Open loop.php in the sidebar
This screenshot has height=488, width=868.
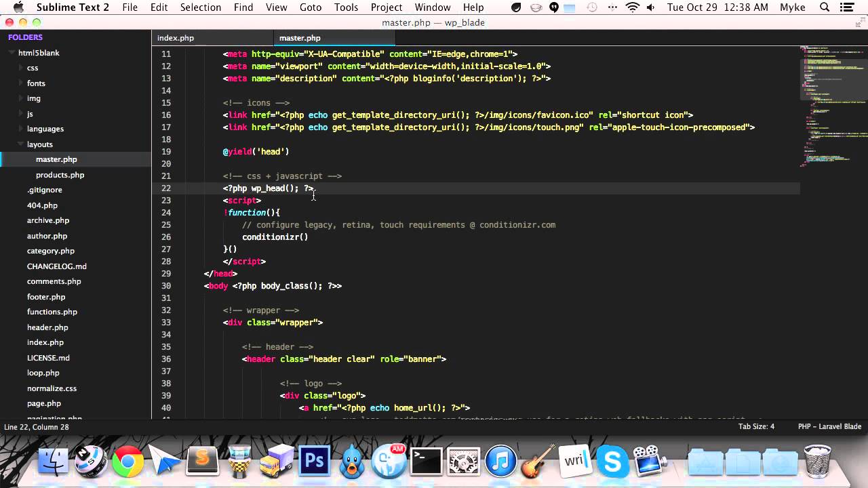pyautogui.click(x=43, y=373)
